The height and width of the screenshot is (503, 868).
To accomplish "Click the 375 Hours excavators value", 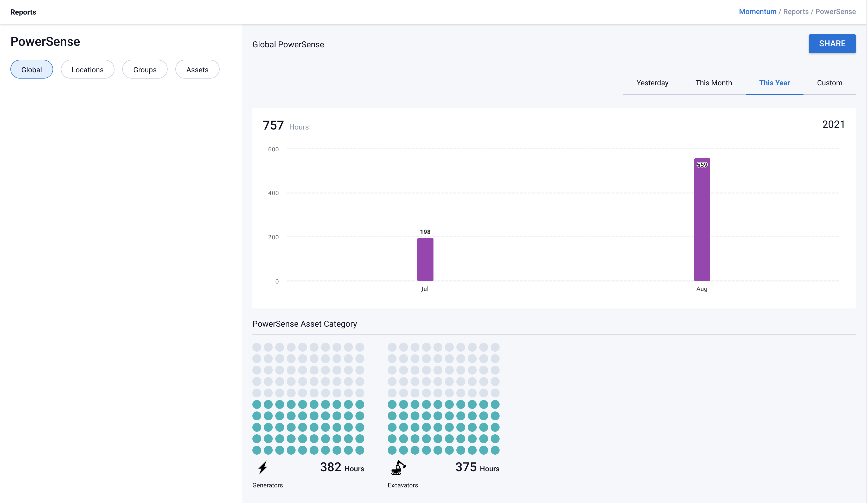I will (x=477, y=468).
